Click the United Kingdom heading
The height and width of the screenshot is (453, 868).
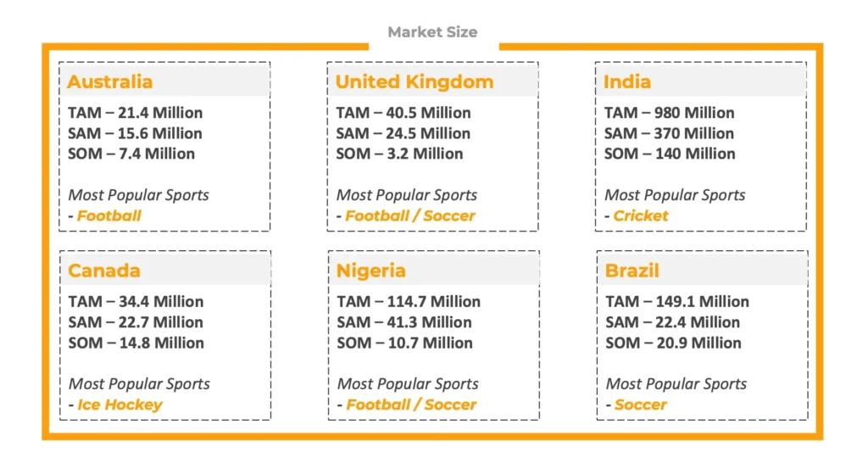[x=415, y=82]
